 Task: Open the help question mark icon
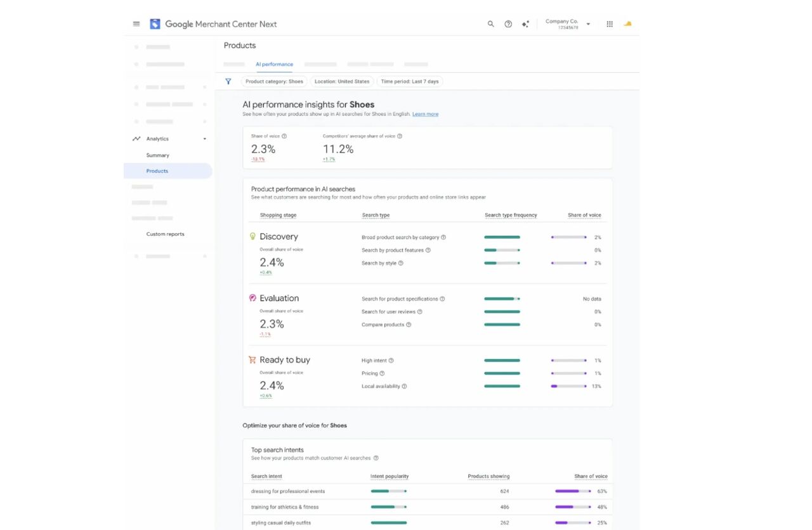pyautogui.click(x=508, y=24)
